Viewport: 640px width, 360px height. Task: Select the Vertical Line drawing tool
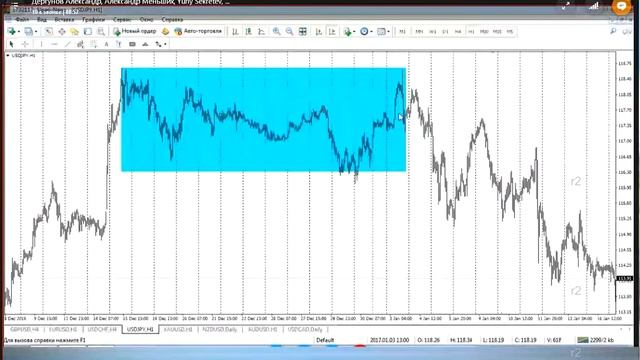click(x=41, y=44)
